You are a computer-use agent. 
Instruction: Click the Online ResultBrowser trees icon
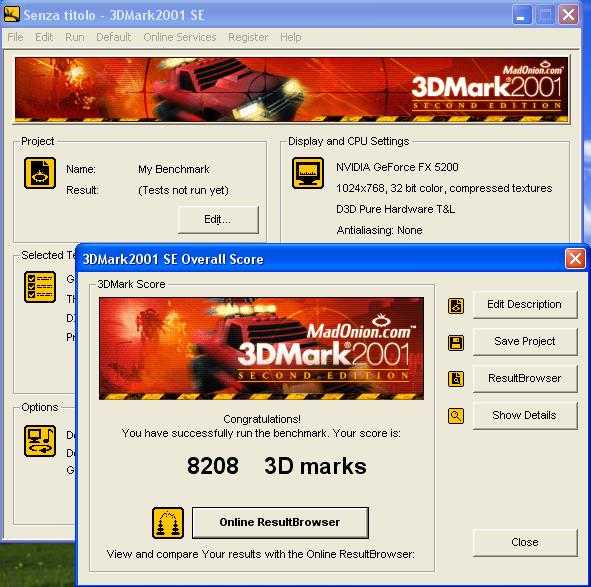pos(168,523)
